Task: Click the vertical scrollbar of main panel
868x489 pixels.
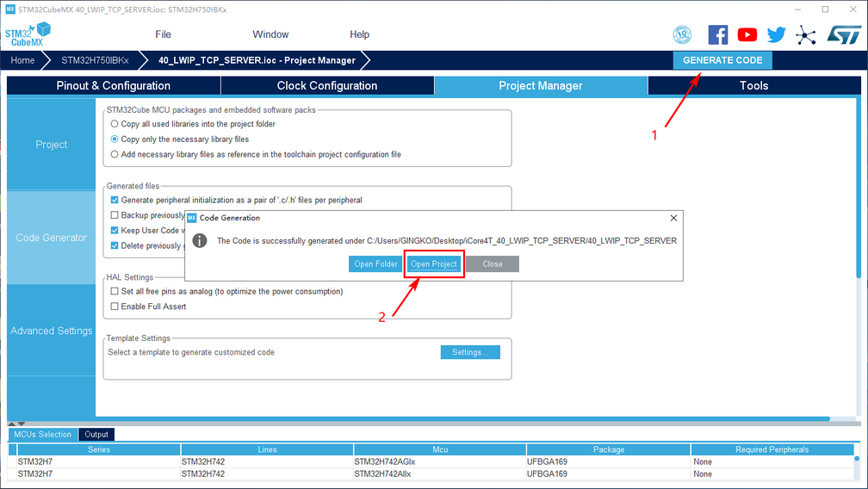Action: pos(859,188)
